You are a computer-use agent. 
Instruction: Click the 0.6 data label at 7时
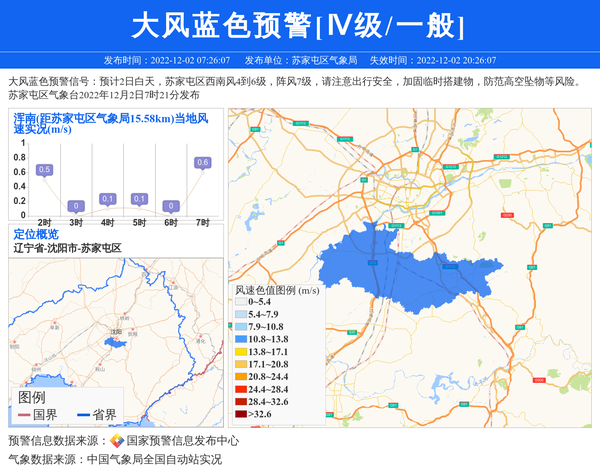point(203,162)
